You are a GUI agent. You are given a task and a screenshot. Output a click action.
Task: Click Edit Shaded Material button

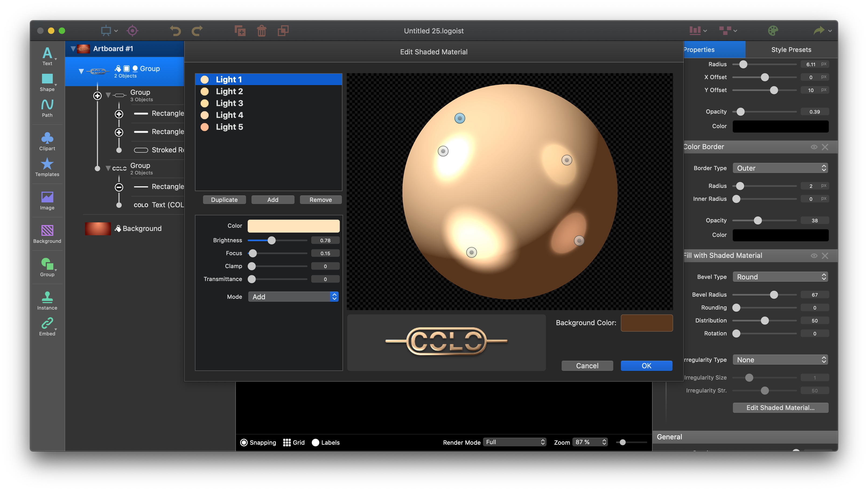coord(780,408)
